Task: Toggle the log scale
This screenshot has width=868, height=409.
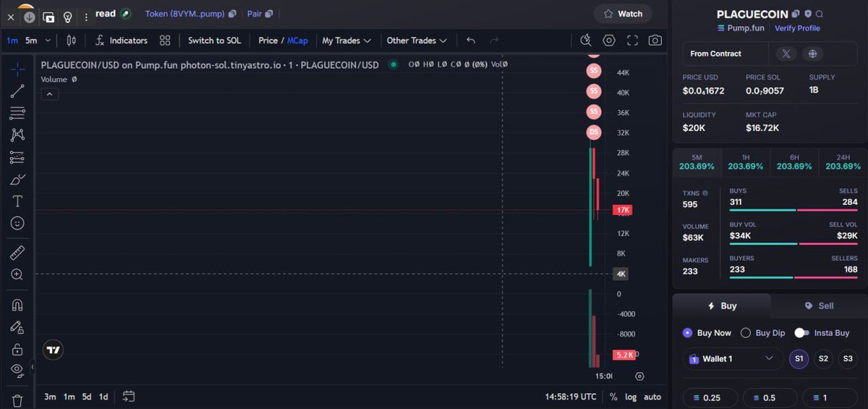Action: click(x=631, y=397)
